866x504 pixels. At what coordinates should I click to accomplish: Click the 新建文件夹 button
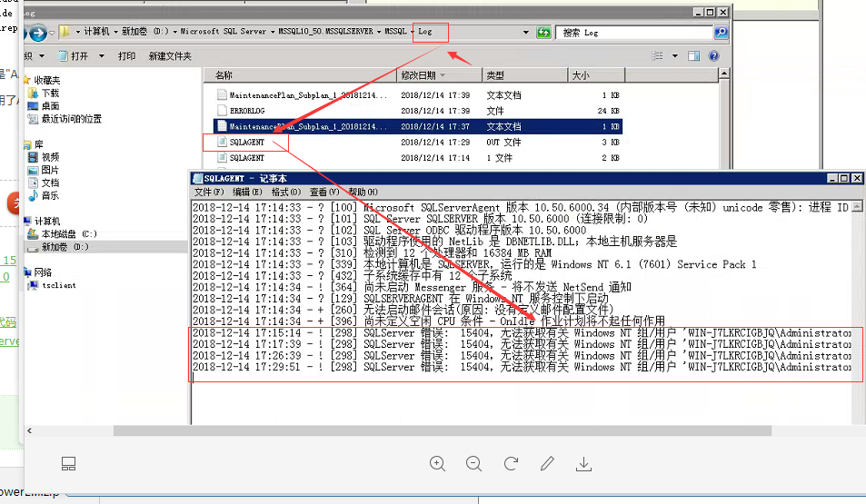[x=170, y=56]
